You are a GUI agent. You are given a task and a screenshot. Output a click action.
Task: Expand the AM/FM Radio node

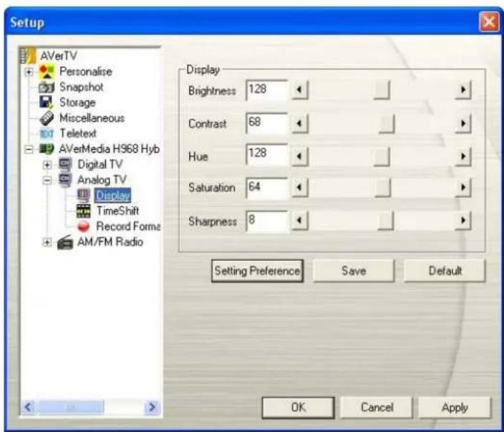pyautogui.click(x=47, y=242)
